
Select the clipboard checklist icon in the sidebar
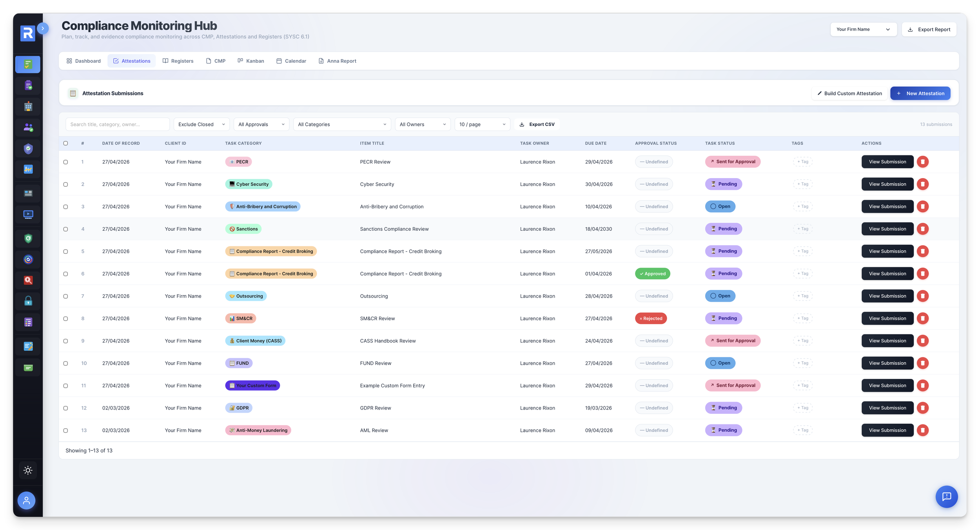28,85
